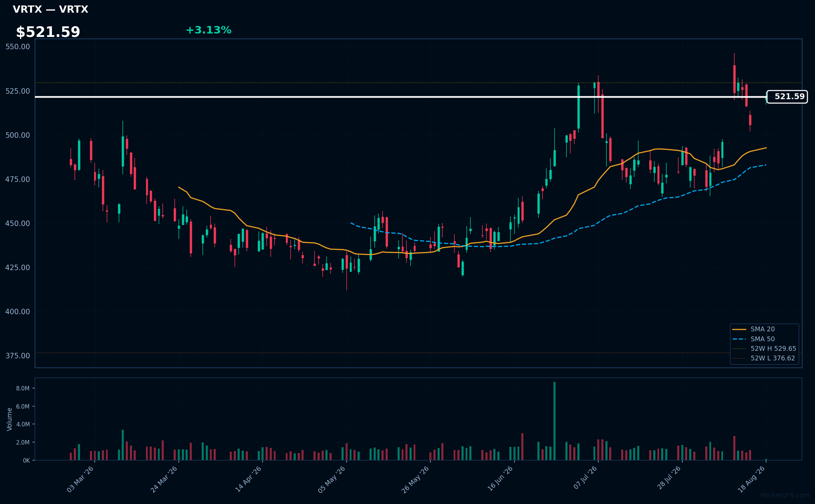
Task: Click the 450.00 price axis label
Action: pyautogui.click(x=18, y=224)
